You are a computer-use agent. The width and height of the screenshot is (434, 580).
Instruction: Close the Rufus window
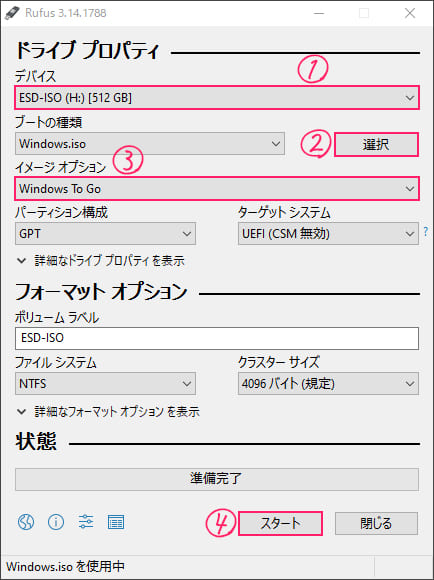(410, 13)
